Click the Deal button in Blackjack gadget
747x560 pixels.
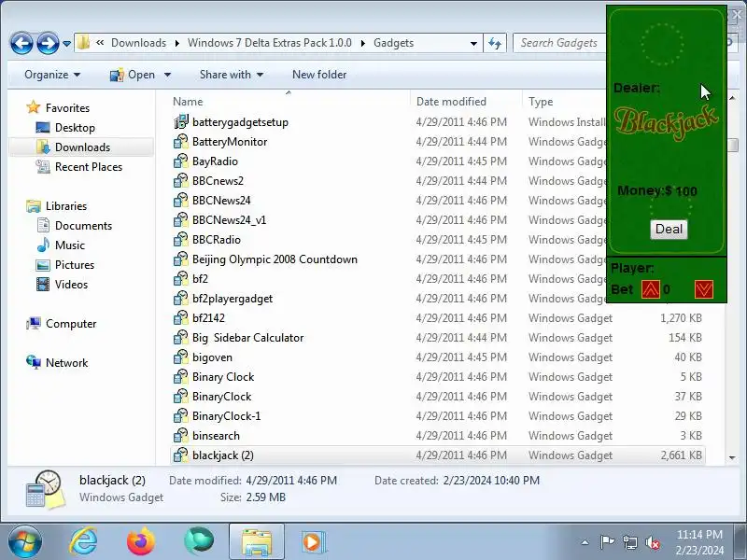[x=669, y=229]
